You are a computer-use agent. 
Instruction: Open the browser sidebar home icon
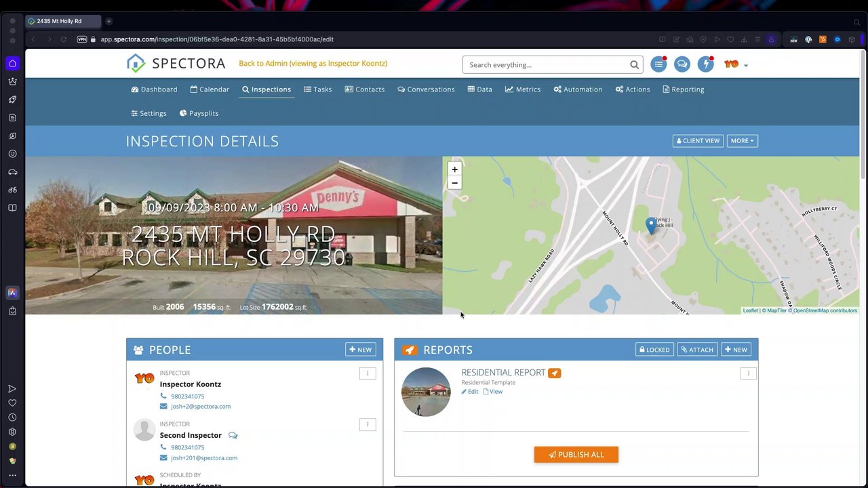pos(12,64)
